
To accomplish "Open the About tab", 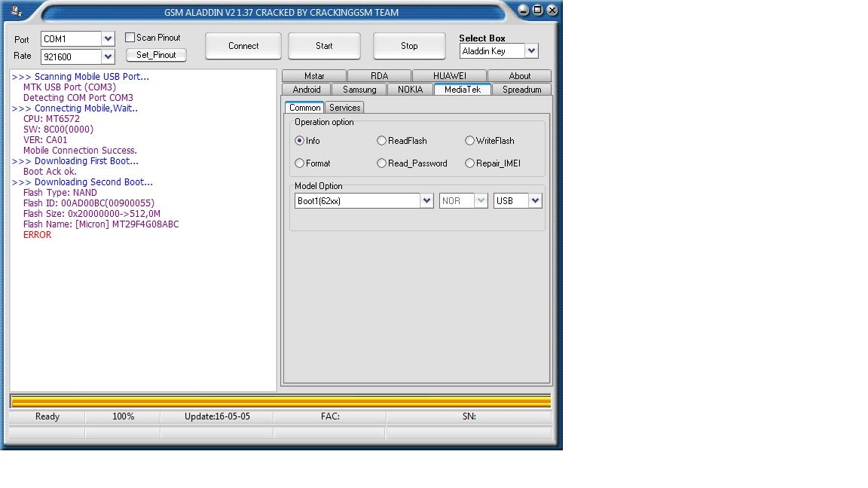I will (x=519, y=76).
